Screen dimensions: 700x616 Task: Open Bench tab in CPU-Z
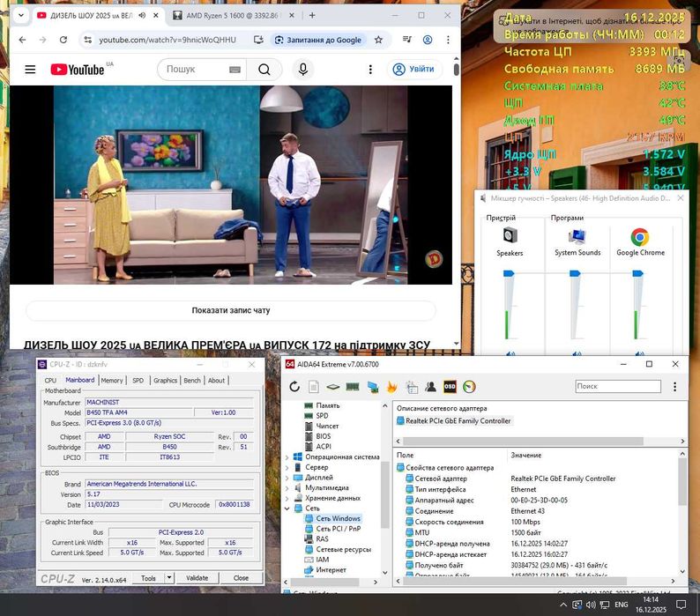[x=192, y=381]
